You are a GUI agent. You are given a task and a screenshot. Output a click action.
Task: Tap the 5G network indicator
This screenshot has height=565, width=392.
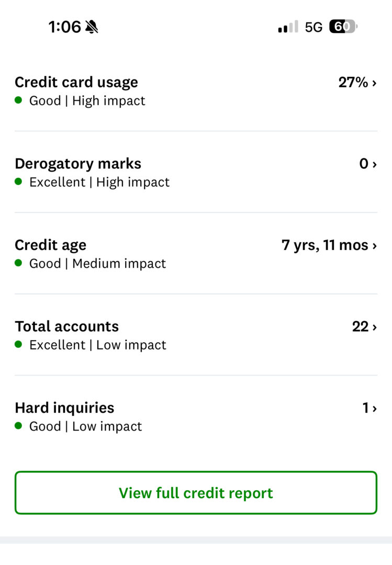pyautogui.click(x=313, y=27)
